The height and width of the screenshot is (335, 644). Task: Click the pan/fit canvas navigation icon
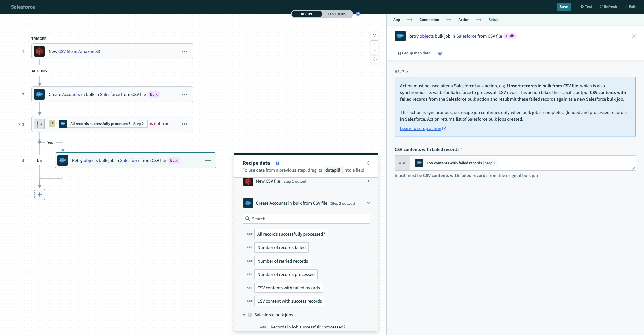(x=375, y=59)
